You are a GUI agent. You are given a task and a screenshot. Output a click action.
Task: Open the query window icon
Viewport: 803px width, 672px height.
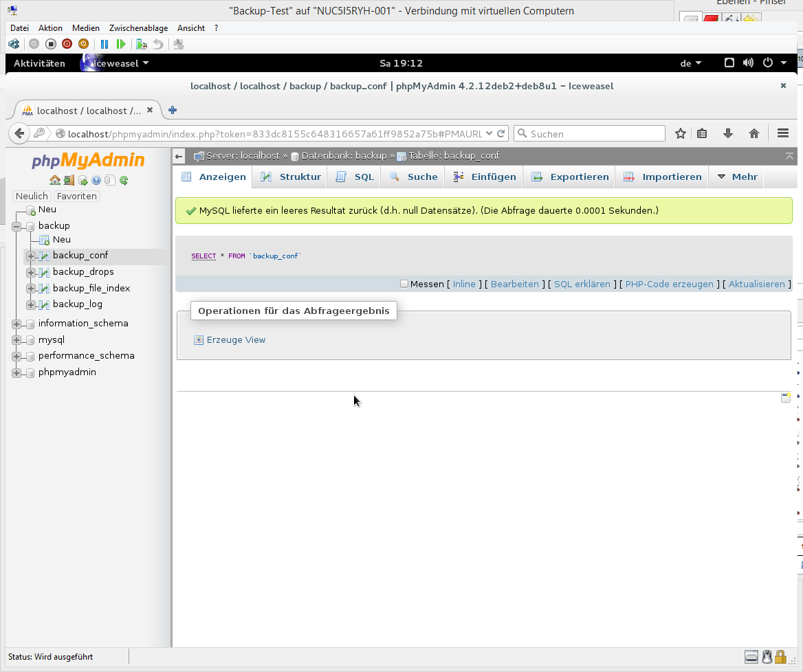coord(83,179)
